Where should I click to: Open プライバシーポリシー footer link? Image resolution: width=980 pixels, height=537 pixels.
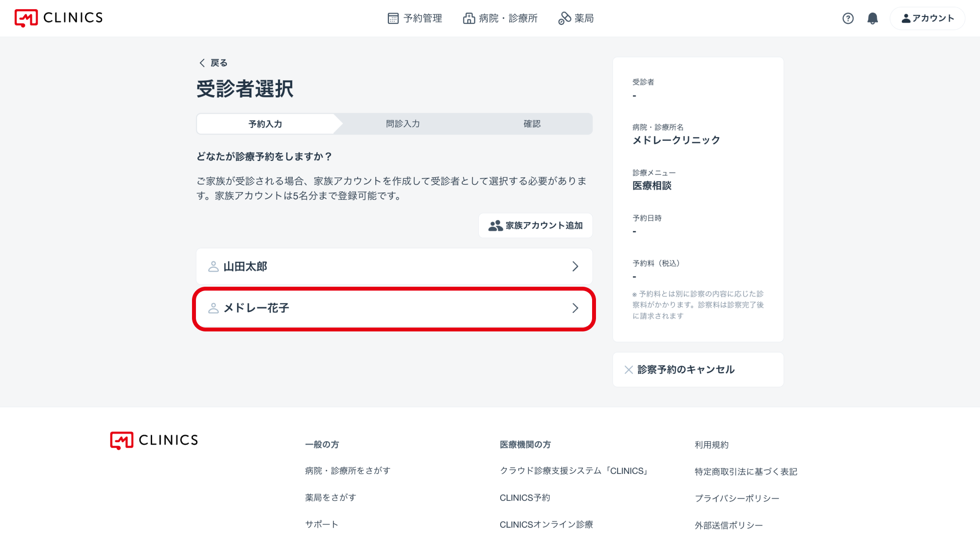736,498
